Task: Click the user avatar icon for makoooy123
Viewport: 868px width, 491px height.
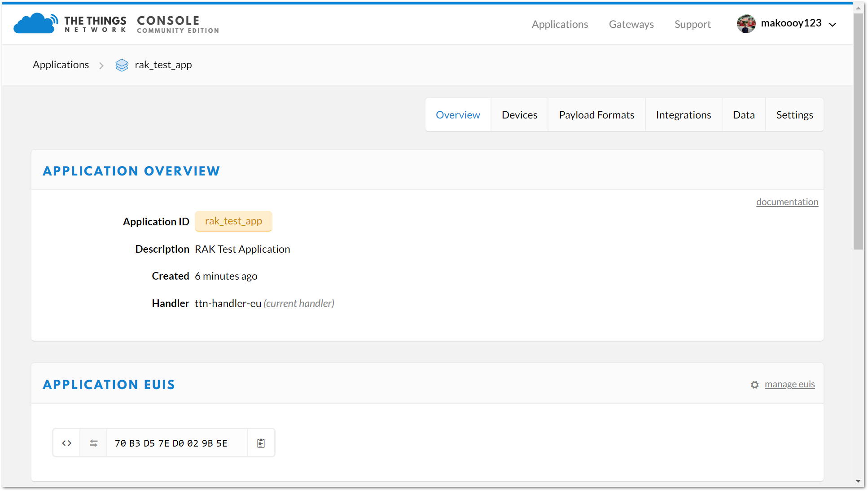Action: coord(747,23)
